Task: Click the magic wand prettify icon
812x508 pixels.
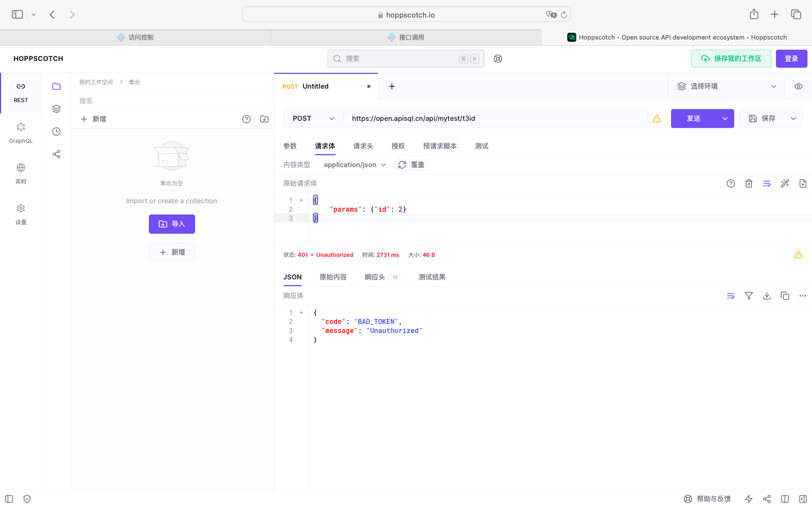Action: [785, 183]
